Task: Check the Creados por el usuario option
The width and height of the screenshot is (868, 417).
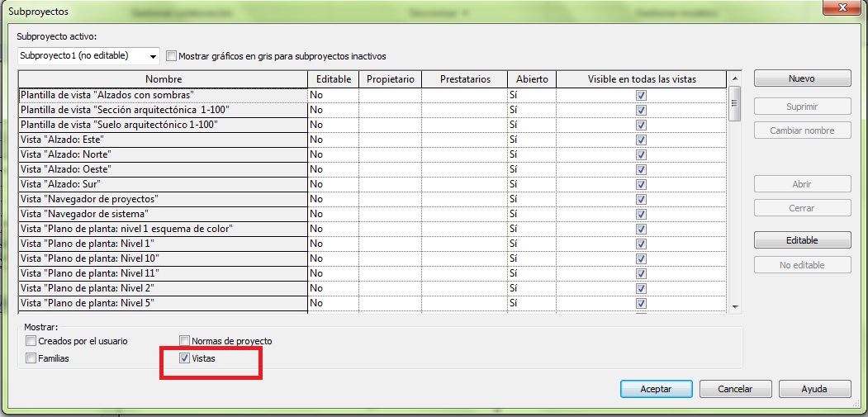Action: pos(31,341)
